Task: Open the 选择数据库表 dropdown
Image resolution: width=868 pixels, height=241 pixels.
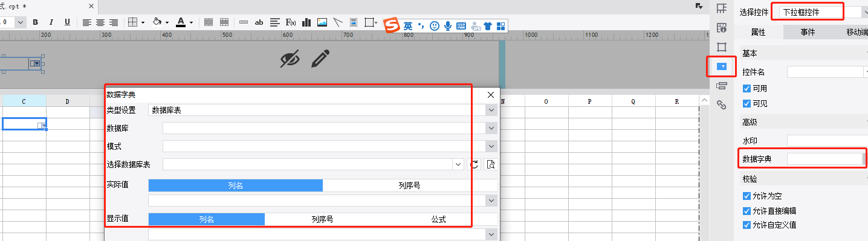Action: click(x=313, y=164)
